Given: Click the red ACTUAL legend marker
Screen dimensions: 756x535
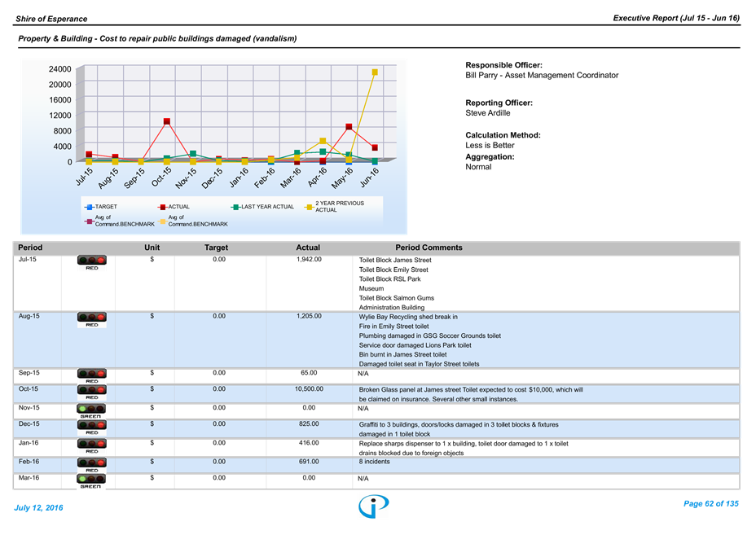Looking at the screenshot, I should click(162, 208).
